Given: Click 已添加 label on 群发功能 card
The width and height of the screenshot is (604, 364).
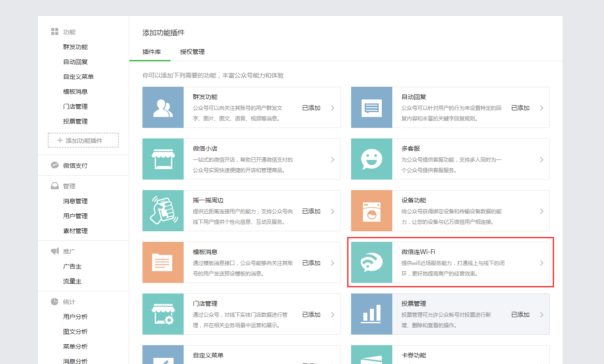Looking at the screenshot, I should 311,108.
